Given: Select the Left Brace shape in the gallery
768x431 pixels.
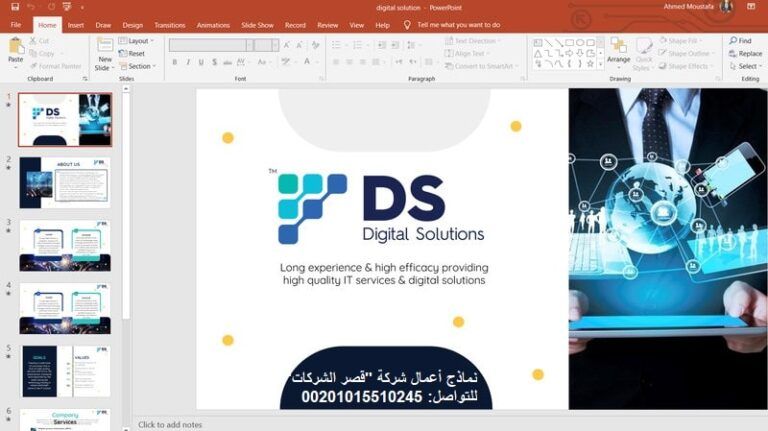Looking at the screenshot, I should point(569,64).
